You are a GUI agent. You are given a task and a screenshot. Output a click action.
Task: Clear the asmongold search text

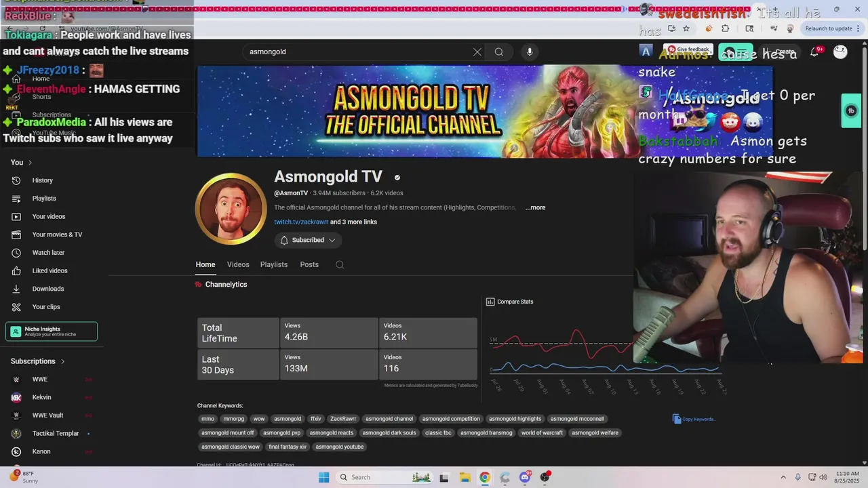tap(477, 52)
